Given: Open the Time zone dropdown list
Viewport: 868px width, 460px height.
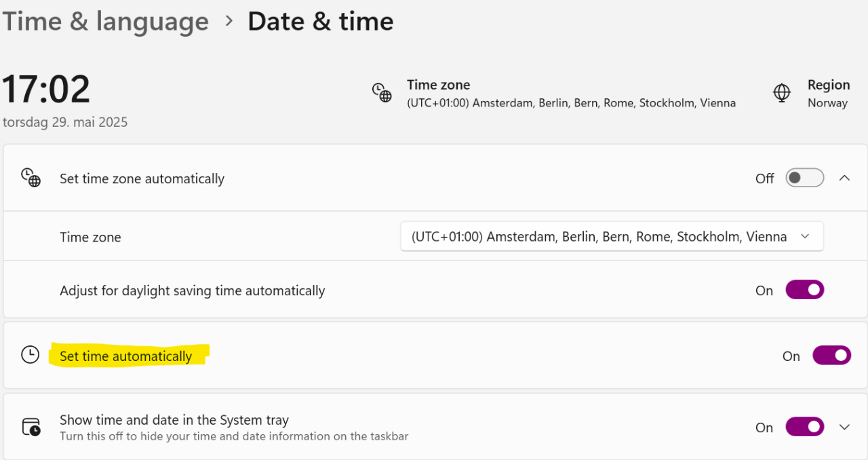Looking at the screenshot, I should tap(612, 237).
